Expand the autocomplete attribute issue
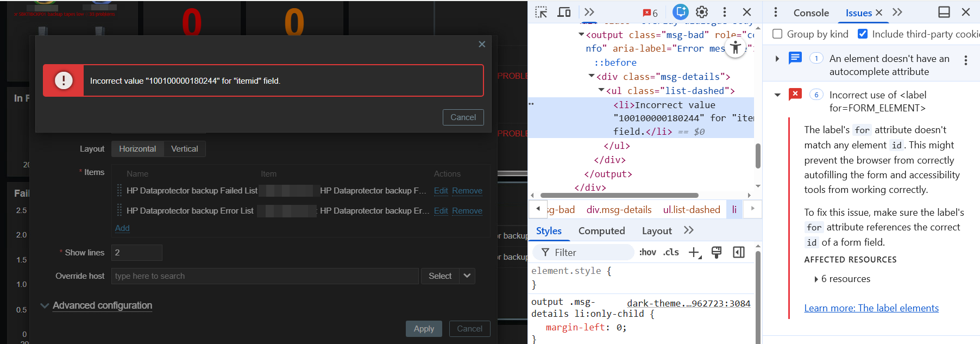This screenshot has height=344, width=980. tap(777, 59)
